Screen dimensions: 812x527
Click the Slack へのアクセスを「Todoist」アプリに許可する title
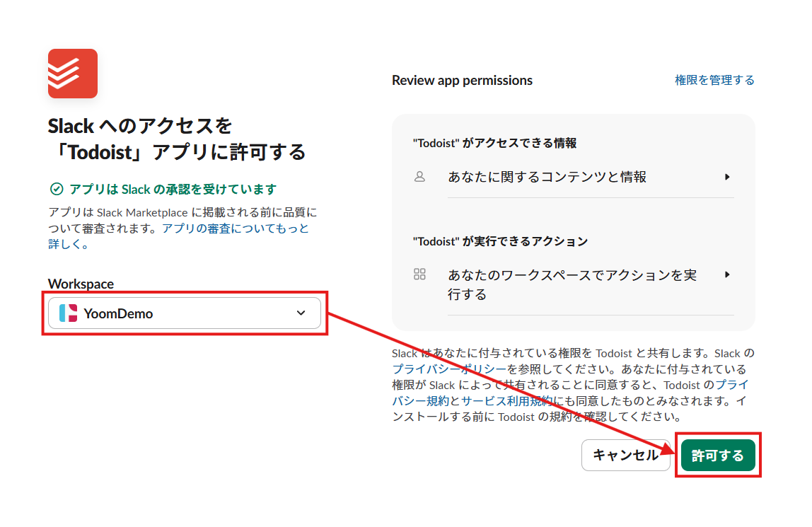[x=177, y=139]
